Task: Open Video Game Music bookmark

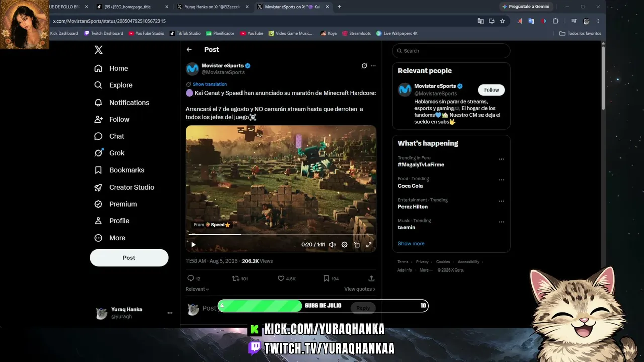Action: (291, 33)
